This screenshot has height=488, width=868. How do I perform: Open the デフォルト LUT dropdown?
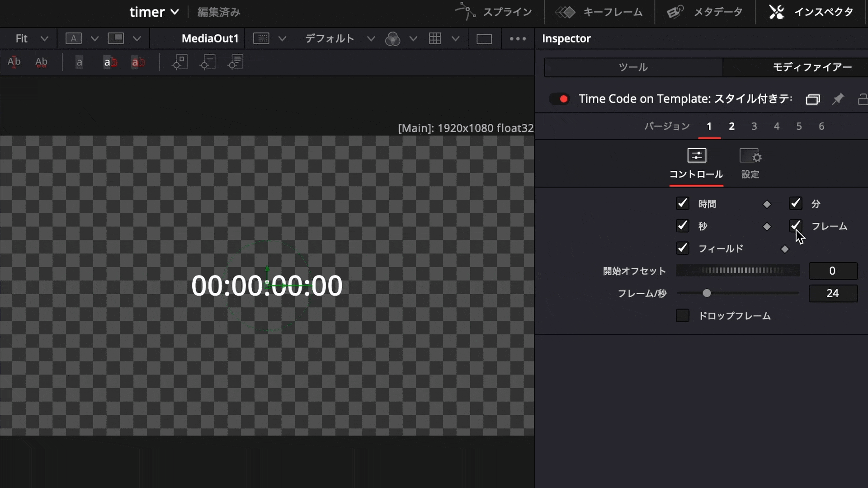point(339,39)
